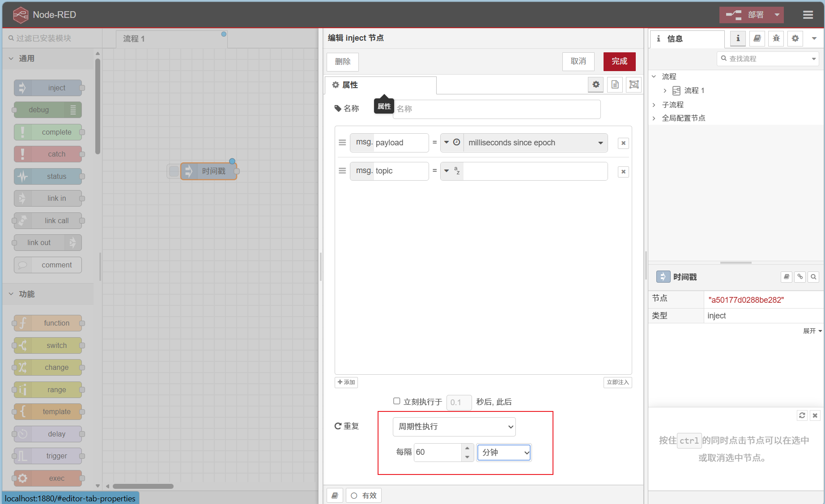Image resolution: width=825 pixels, height=504 pixels.
Task: Refresh the tips box
Action: click(x=802, y=415)
